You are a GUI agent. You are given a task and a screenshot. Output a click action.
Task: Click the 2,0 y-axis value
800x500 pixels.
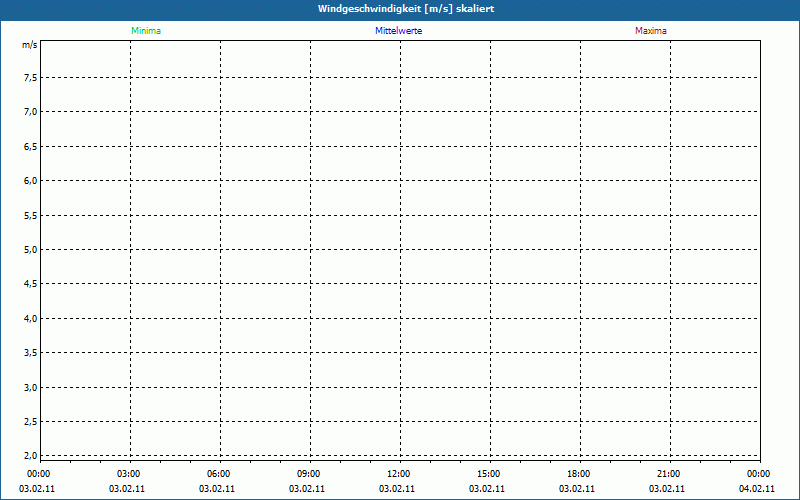tap(31, 455)
